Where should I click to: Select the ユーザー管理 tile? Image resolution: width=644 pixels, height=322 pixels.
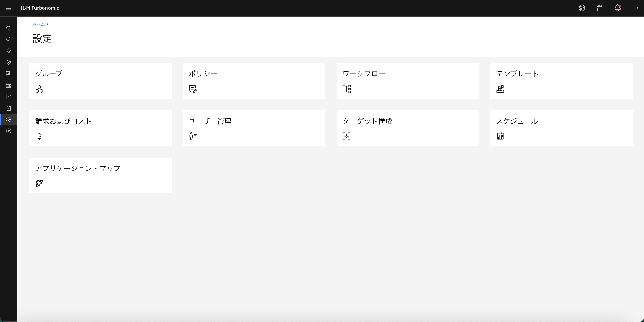[x=254, y=128]
